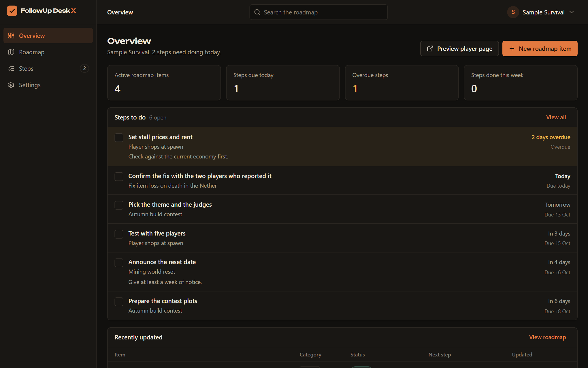Click the Roadmap map icon in sidebar
This screenshot has height=368, width=588.
(11, 52)
